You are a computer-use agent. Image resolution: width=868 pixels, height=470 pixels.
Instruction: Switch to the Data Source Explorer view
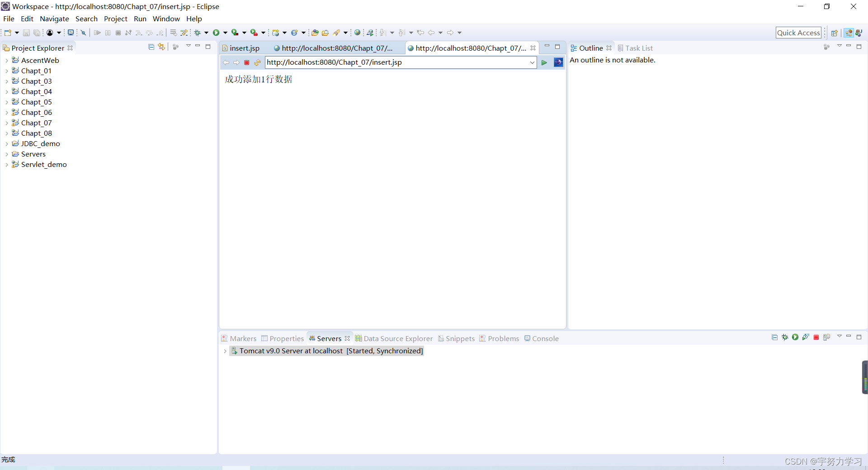click(398, 338)
